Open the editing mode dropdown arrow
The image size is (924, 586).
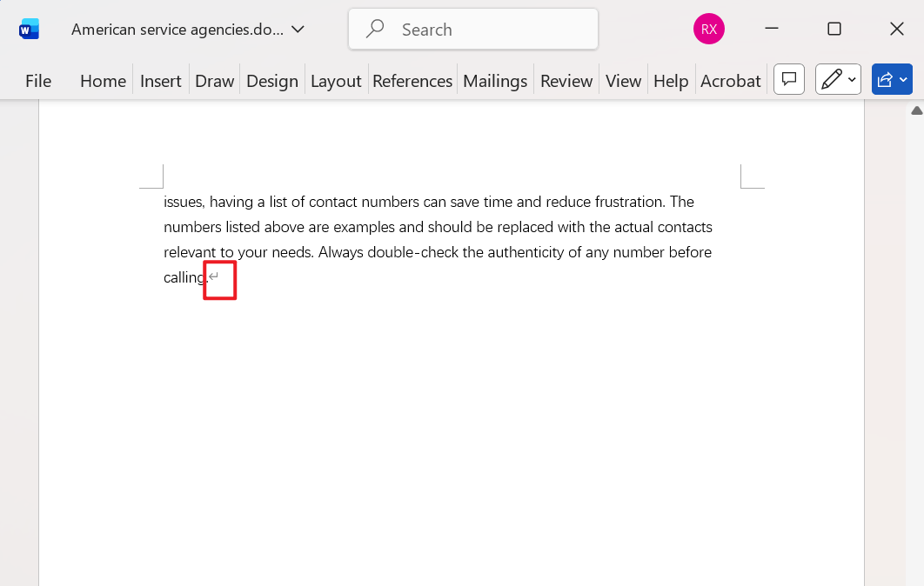click(x=850, y=79)
